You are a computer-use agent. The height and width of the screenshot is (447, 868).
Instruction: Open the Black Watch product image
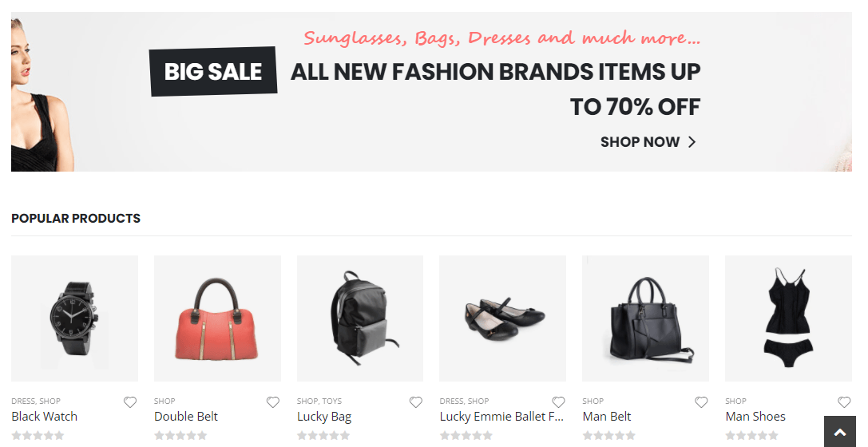[74, 318]
